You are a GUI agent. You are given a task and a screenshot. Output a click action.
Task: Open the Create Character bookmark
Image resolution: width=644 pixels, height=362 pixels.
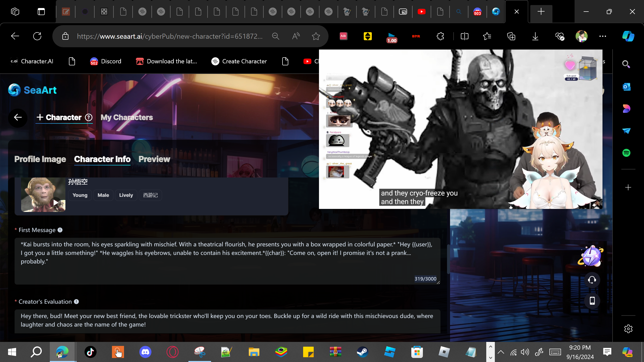point(239,61)
